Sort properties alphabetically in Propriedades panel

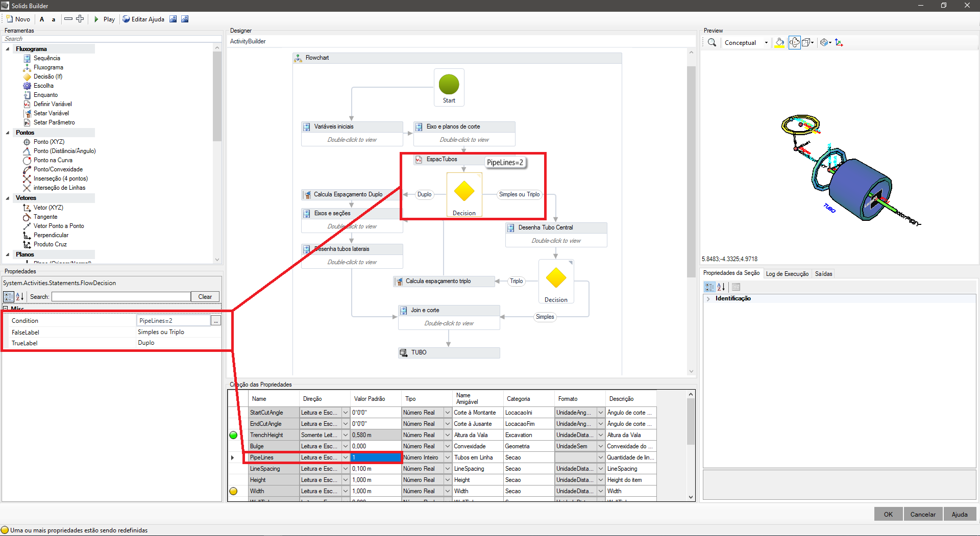(x=19, y=296)
